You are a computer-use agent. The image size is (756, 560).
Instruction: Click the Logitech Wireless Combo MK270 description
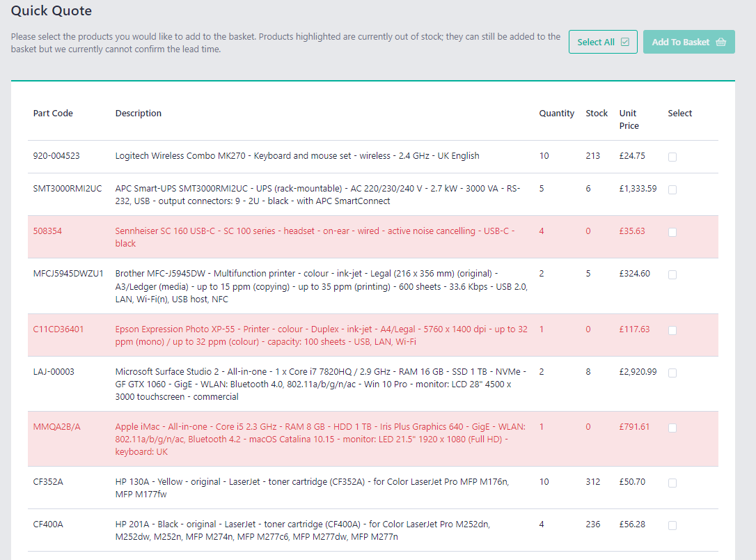tap(297, 156)
